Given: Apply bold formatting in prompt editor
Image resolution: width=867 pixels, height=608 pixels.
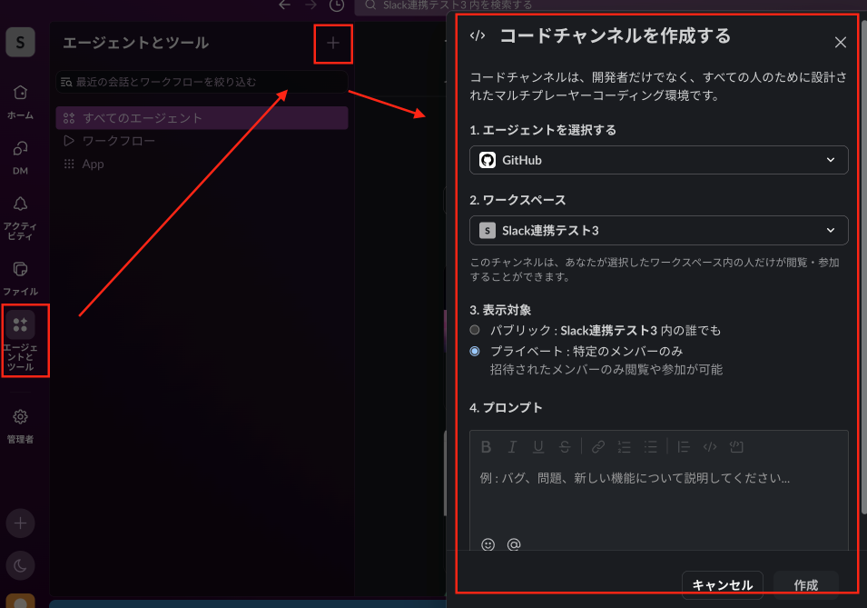Looking at the screenshot, I should coord(486,447).
